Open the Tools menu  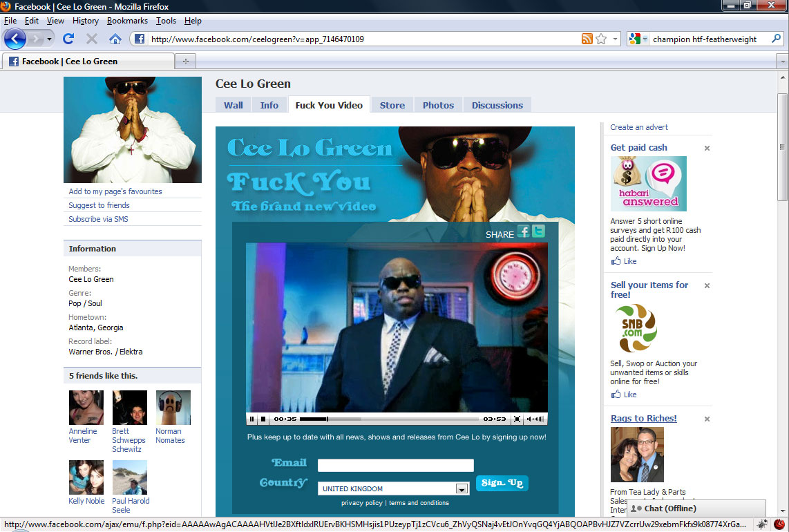click(166, 21)
